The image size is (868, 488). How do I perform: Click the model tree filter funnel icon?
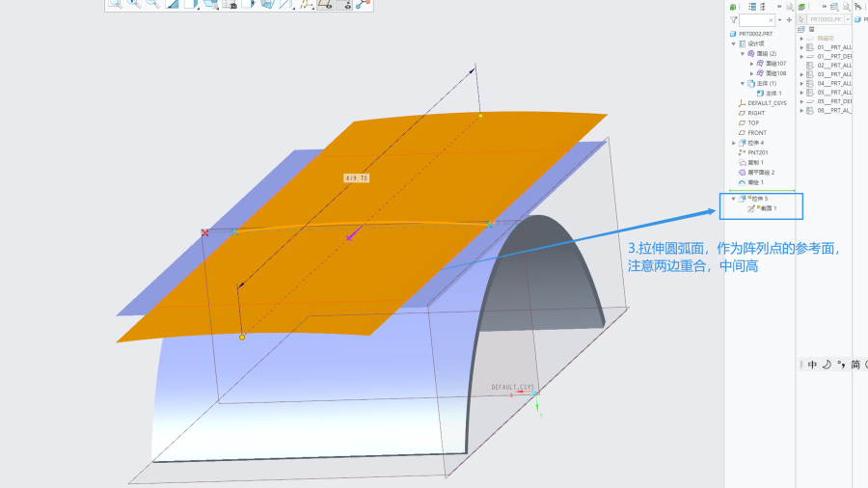tap(733, 19)
